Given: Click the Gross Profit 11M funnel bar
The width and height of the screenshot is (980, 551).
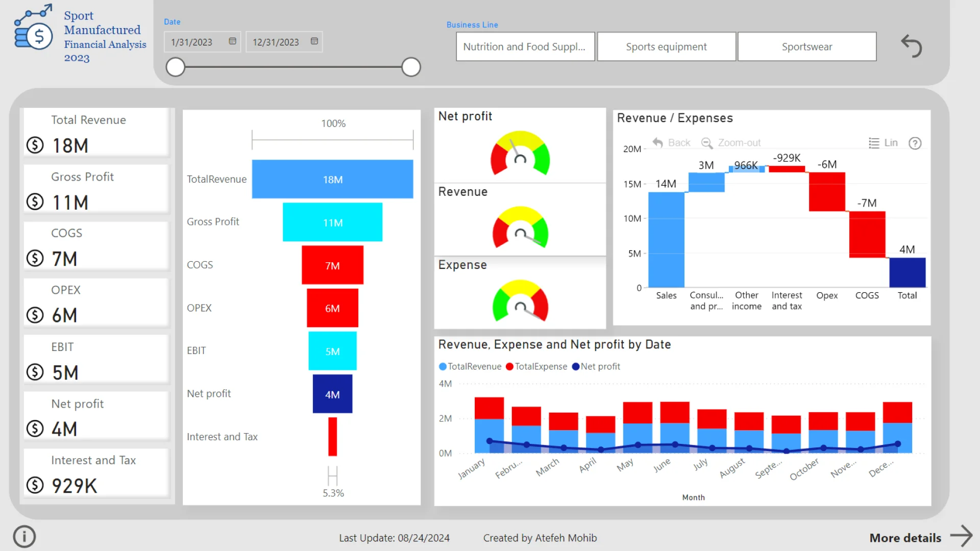Looking at the screenshot, I should (x=332, y=222).
